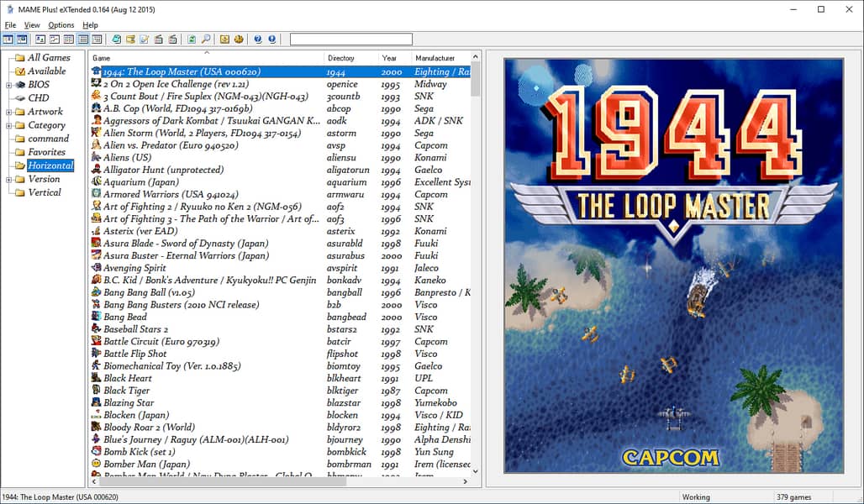Click the icon beside Asterix (ver EAD)

coord(97,231)
